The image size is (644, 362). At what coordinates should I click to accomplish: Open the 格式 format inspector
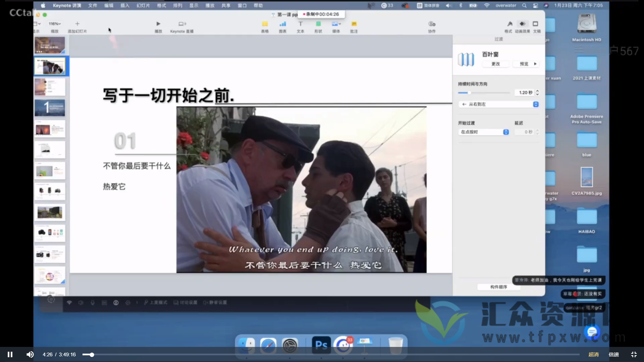(x=510, y=24)
